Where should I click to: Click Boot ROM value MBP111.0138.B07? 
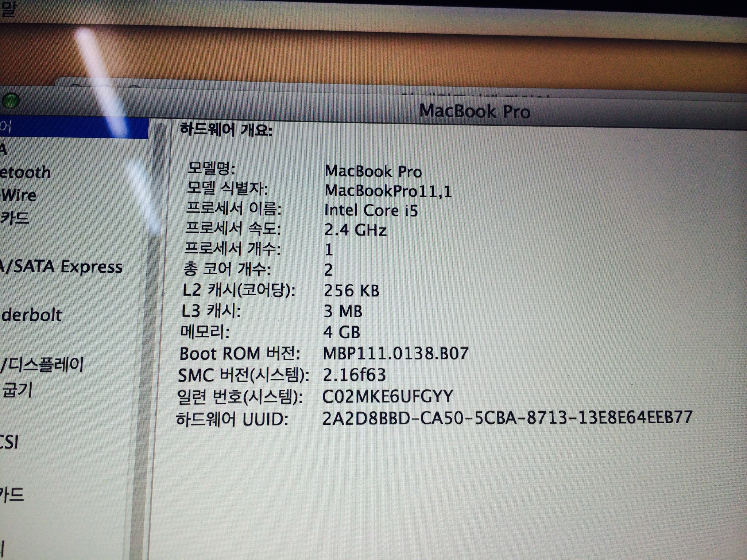pos(395,353)
